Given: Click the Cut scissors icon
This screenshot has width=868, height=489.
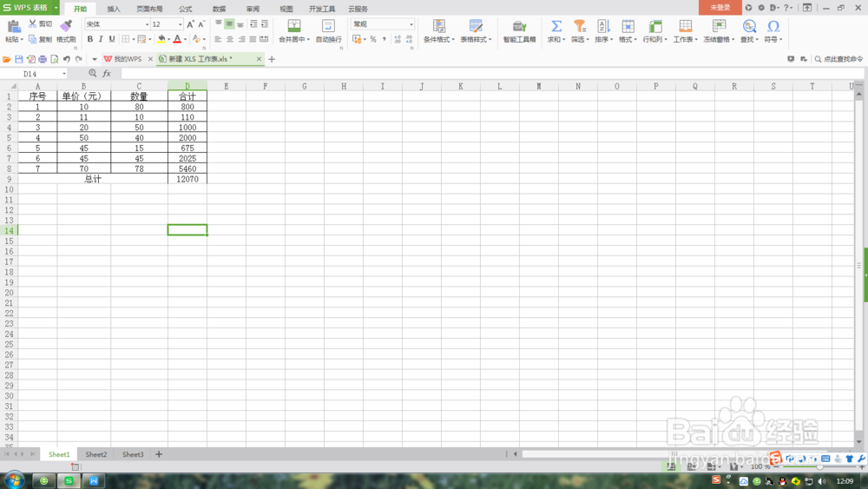Looking at the screenshot, I should click(x=33, y=23).
